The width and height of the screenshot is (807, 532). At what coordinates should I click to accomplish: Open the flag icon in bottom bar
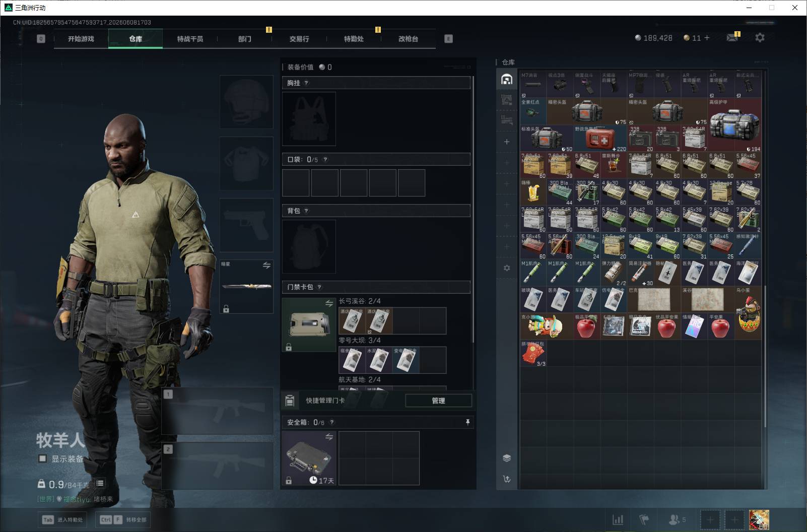(644, 519)
